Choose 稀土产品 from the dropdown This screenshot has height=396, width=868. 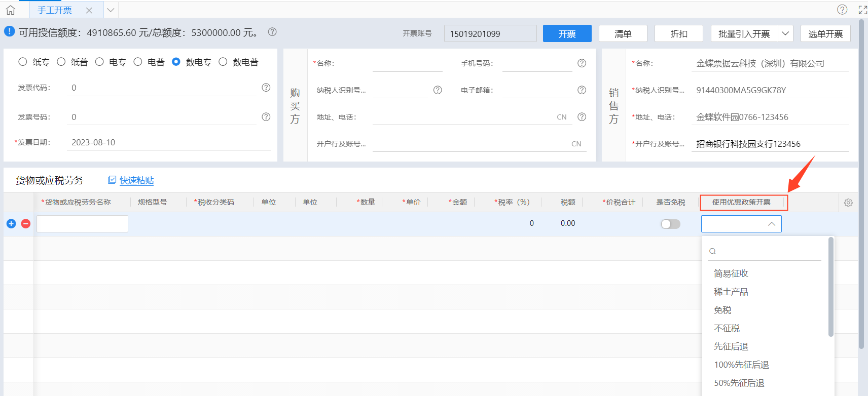coord(731,292)
